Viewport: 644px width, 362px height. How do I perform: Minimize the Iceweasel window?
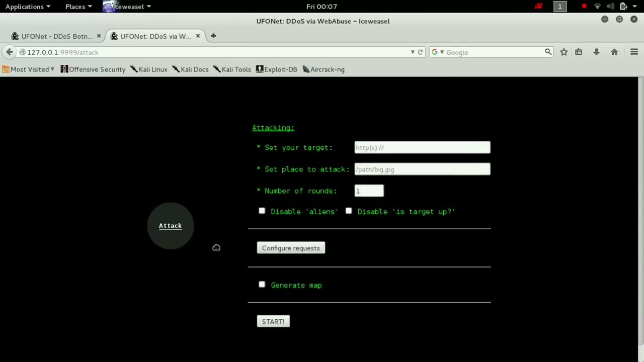tap(605, 19)
